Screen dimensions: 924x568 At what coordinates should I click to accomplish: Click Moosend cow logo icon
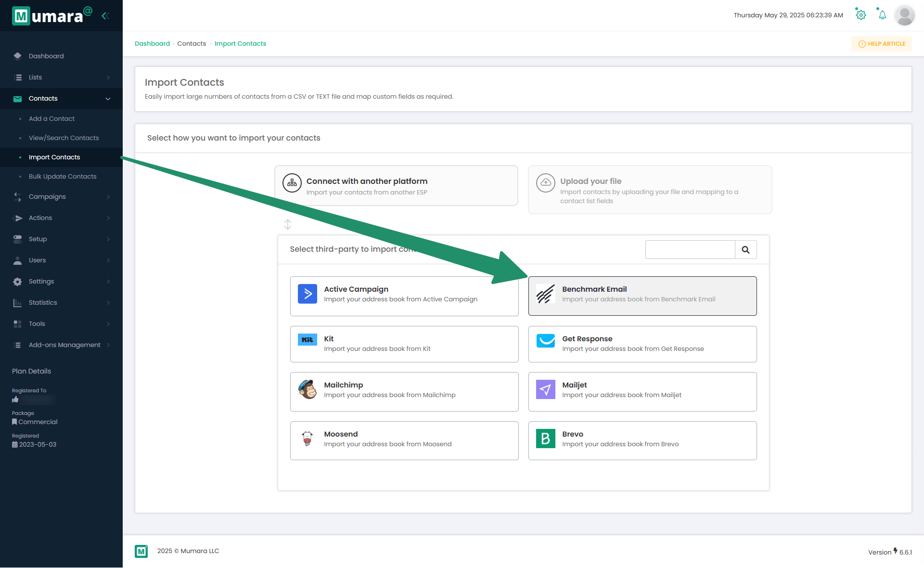[x=308, y=439]
